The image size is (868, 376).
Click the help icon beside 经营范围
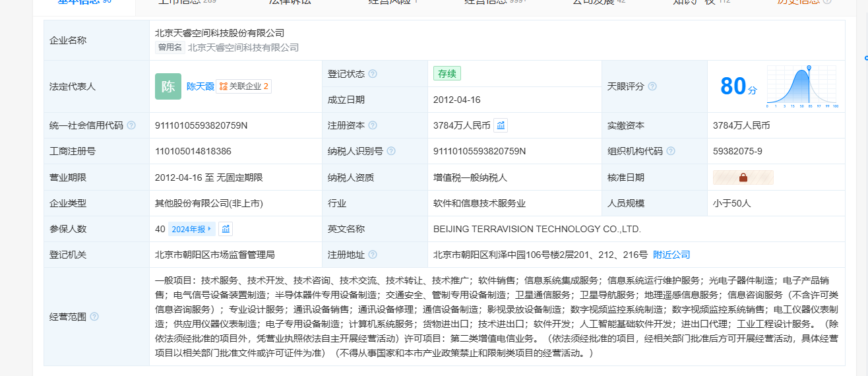94,317
